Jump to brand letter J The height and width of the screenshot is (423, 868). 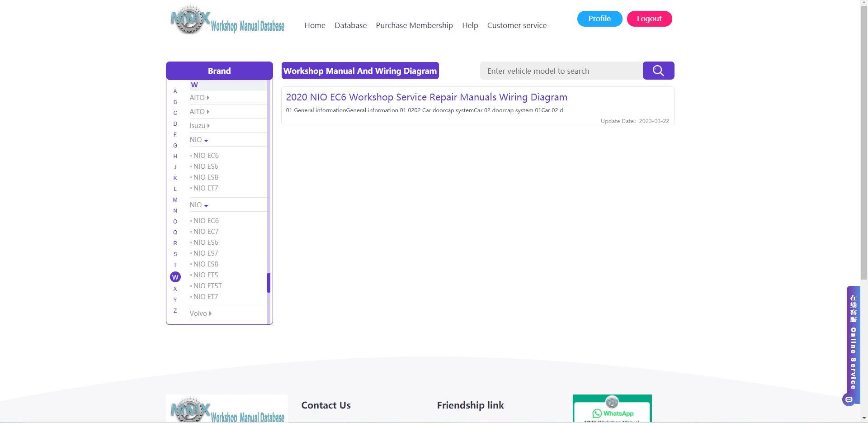[x=175, y=167]
